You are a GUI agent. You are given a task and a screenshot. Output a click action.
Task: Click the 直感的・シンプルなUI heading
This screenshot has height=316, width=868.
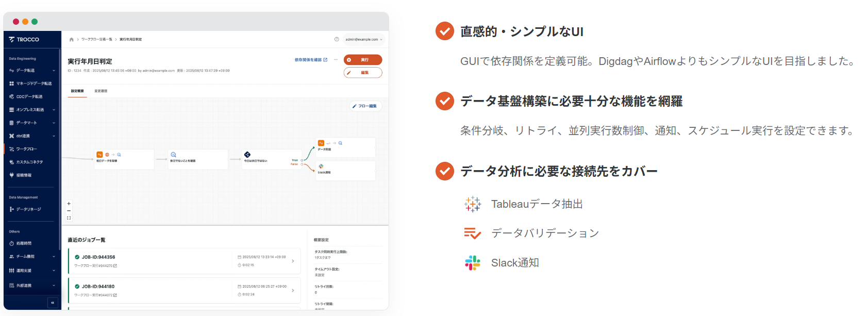(x=522, y=31)
